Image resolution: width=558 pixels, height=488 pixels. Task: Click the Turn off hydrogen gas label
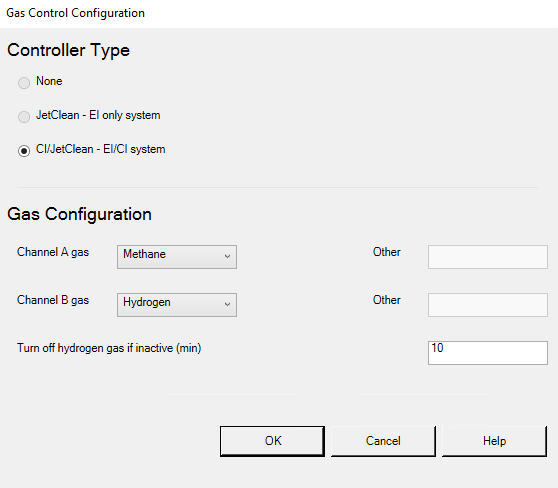(x=109, y=348)
